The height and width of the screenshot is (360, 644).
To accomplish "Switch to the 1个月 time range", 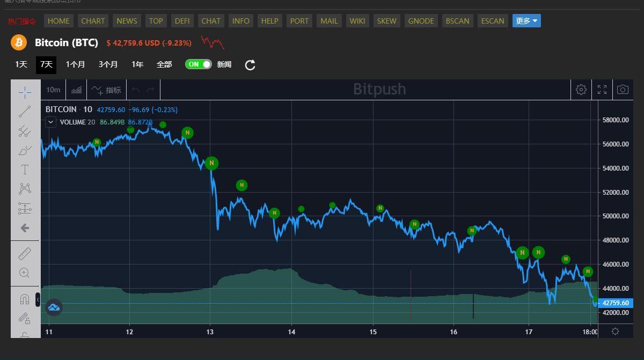I will pos(75,64).
